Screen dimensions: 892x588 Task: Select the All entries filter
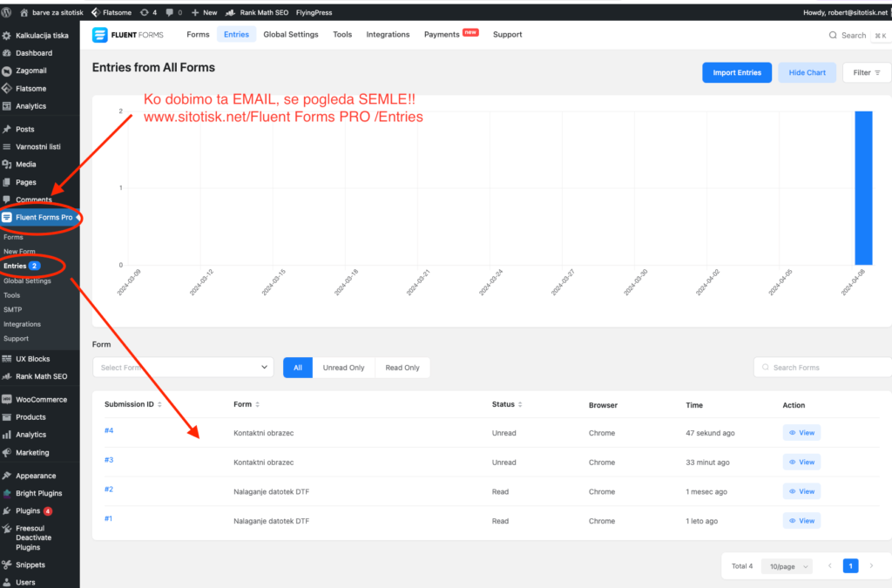tap(298, 368)
